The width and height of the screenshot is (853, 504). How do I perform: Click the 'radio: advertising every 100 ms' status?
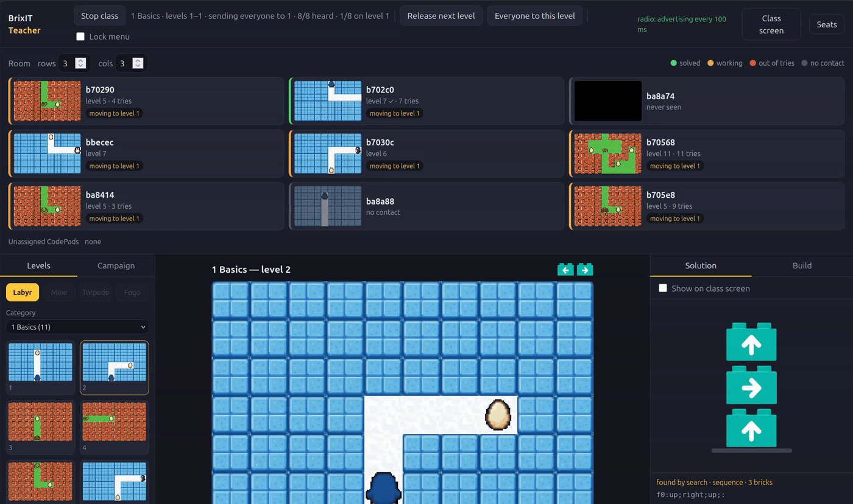(x=682, y=24)
